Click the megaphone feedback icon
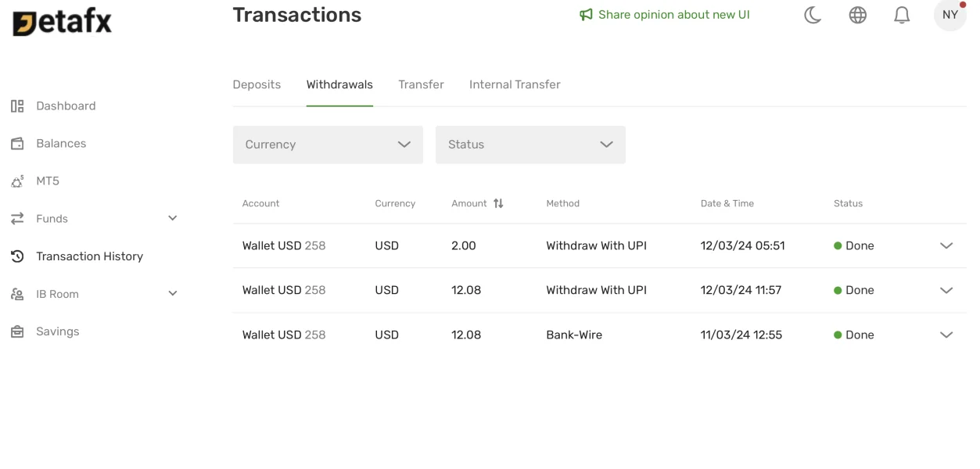The height and width of the screenshot is (469, 980). (x=586, y=15)
